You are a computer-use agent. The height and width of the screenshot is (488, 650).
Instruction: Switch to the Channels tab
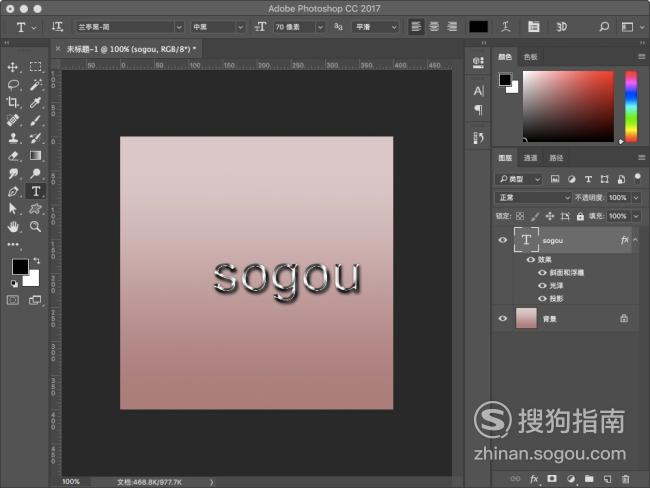[x=530, y=158]
